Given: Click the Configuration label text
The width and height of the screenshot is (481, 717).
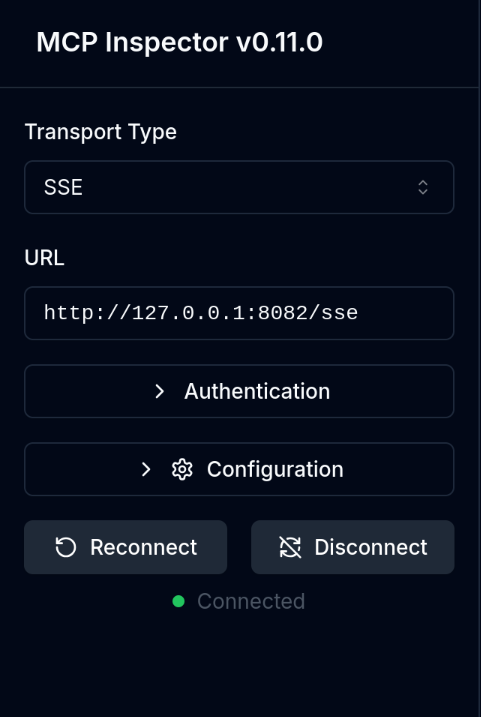Looking at the screenshot, I should 275,470.
